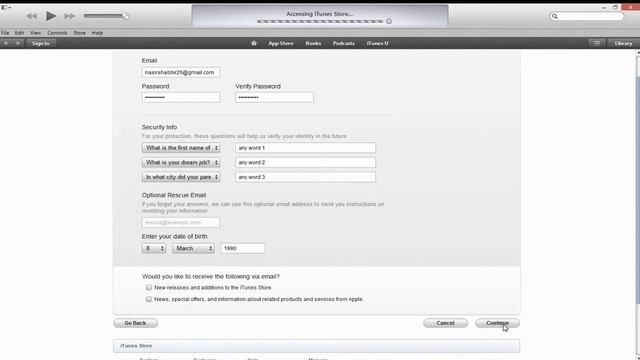640x360 pixels.
Task: Switch to the App Store tab
Action: click(x=281, y=43)
